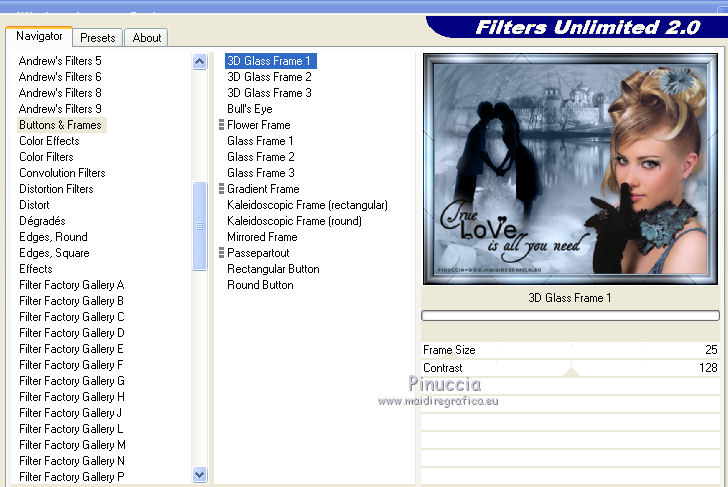
Task: Select the Distort category
Action: (x=34, y=205)
